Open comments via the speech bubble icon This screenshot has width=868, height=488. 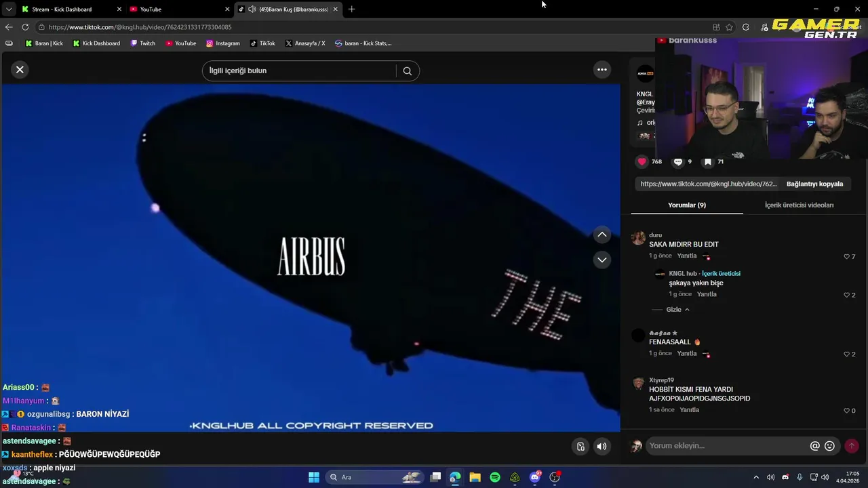[677, 161]
